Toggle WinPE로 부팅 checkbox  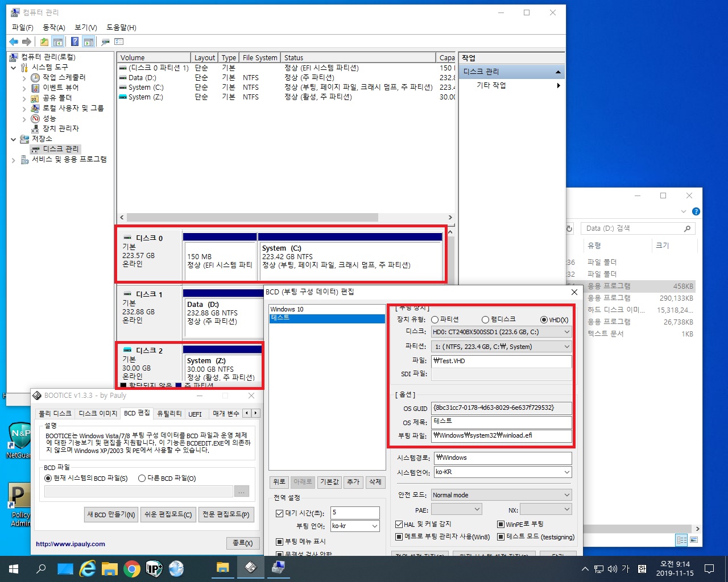(500, 524)
